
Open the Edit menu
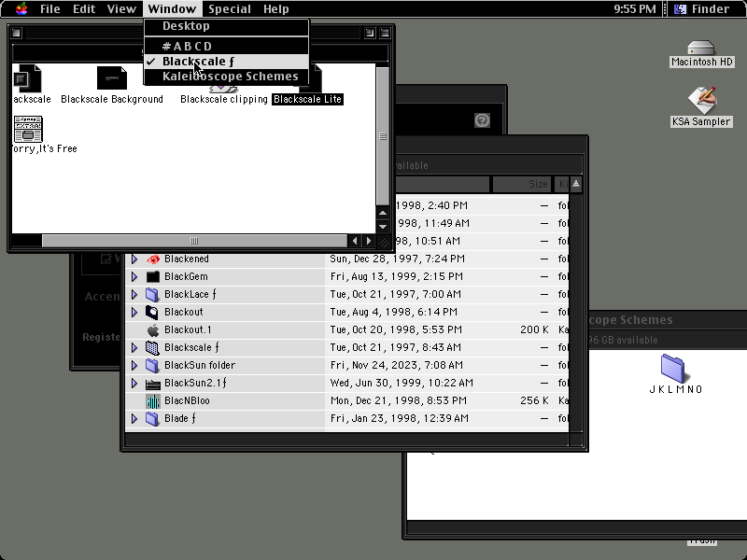point(84,8)
